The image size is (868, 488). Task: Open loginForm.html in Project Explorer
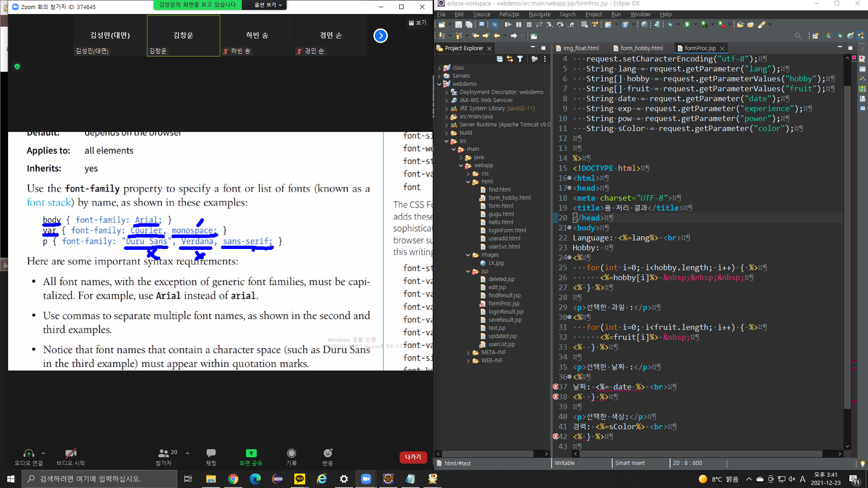(507, 230)
